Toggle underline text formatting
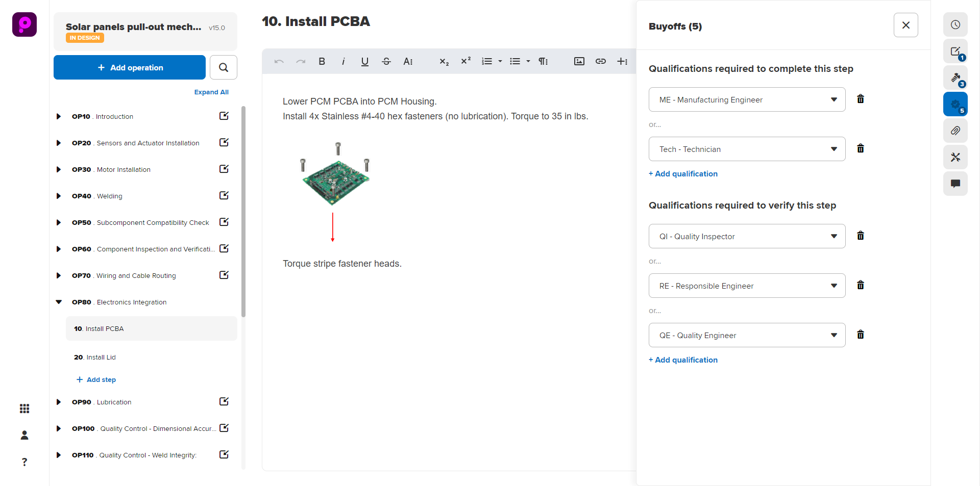Viewport: 980px width, 486px height. tap(364, 61)
